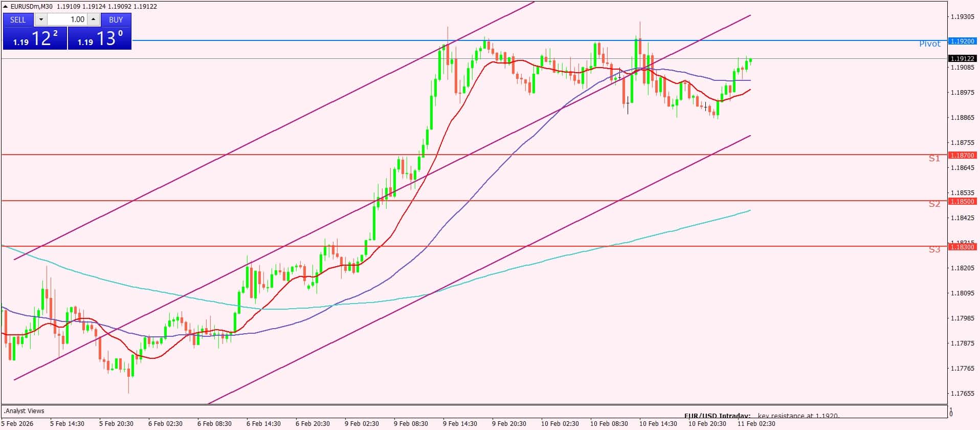Select the S2 support label
Image resolution: width=980 pixels, height=430 pixels.
tap(934, 204)
